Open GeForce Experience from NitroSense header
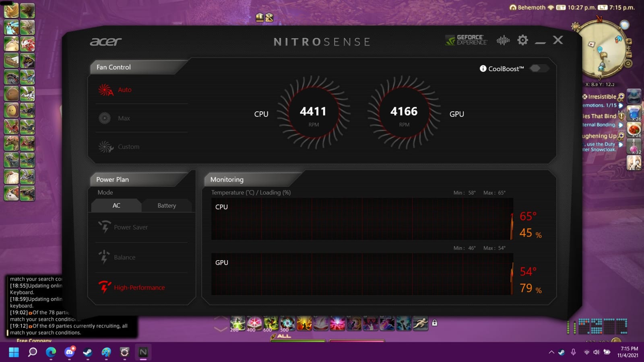The image size is (644, 362). click(466, 40)
